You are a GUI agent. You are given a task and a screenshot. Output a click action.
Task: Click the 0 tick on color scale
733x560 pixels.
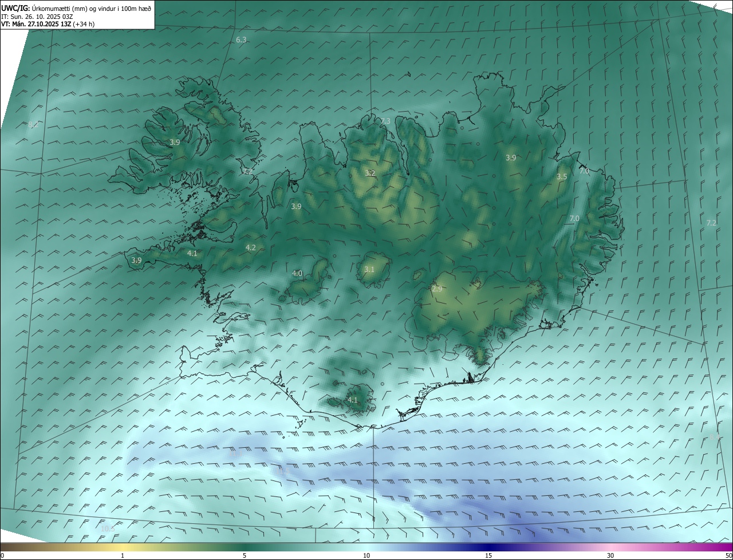tap(2, 555)
